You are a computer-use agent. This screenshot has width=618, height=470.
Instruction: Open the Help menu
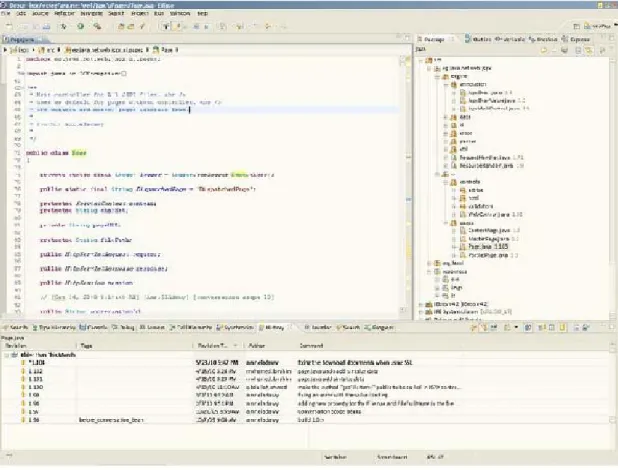(x=202, y=13)
